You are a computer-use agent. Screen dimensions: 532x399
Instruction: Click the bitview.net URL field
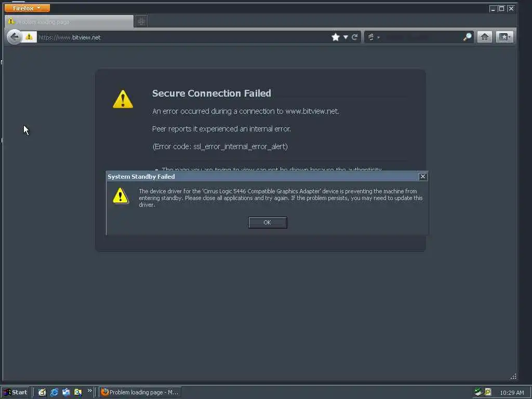[x=183, y=37]
